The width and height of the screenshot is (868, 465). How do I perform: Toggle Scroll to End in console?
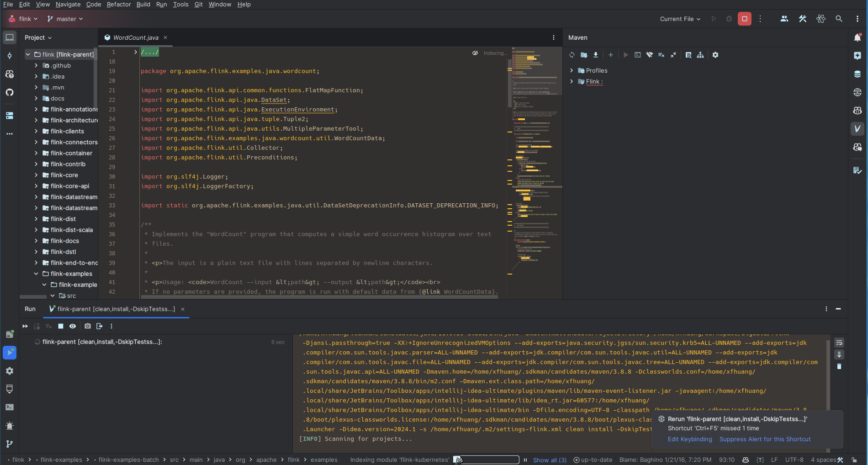tap(839, 354)
